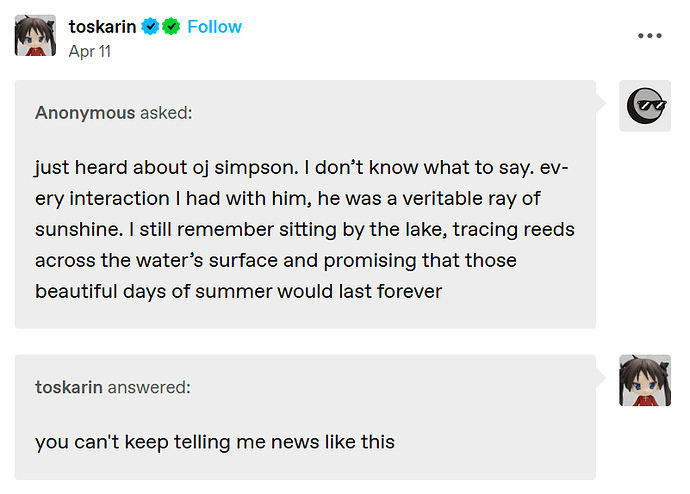Open toskarin's avatar in post header

pos(35,35)
